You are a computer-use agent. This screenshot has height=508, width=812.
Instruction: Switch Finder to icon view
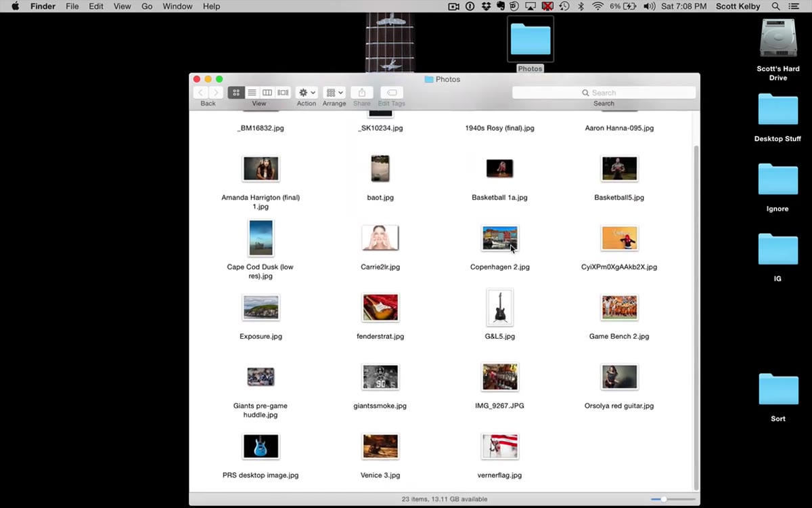[x=236, y=92]
